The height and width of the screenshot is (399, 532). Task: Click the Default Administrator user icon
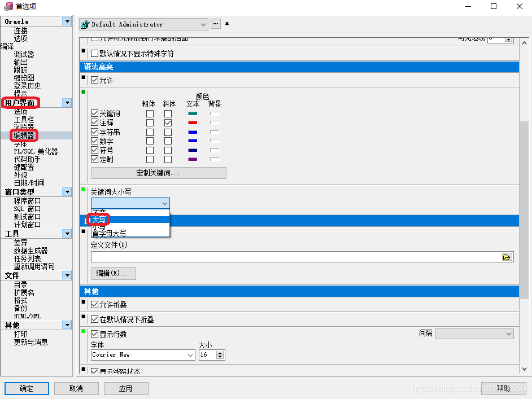(85, 24)
